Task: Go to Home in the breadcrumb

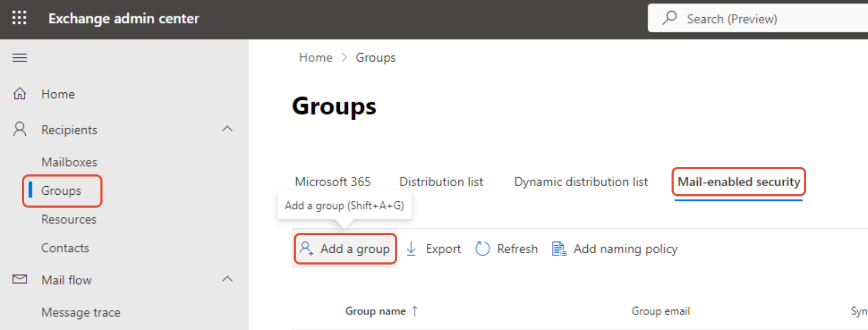Action: [x=316, y=57]
